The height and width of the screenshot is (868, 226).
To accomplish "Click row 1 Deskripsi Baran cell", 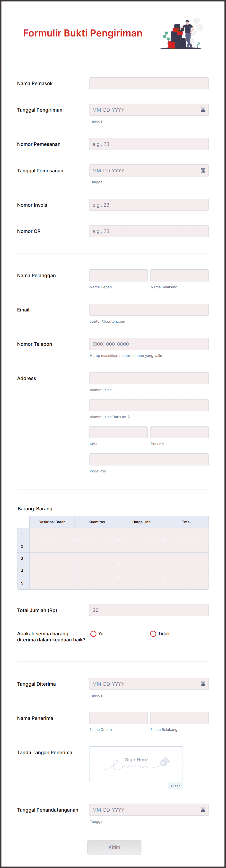I will click(x=52, y=534).
